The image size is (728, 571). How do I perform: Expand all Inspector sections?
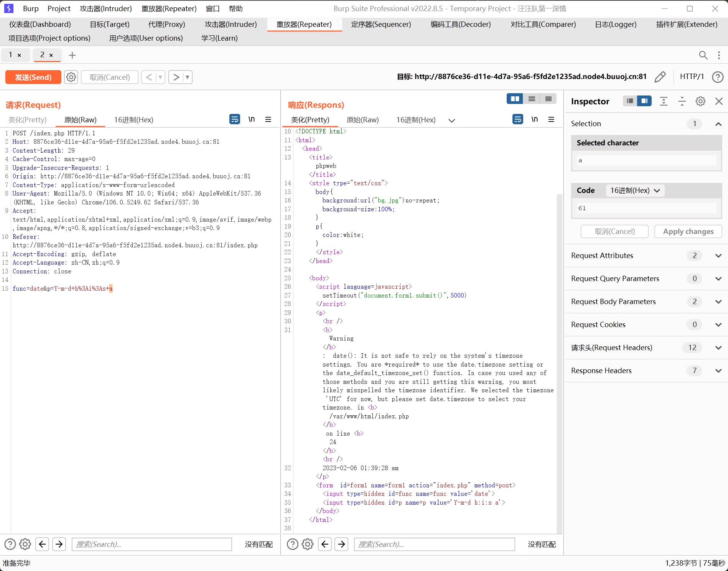(664, 101)
